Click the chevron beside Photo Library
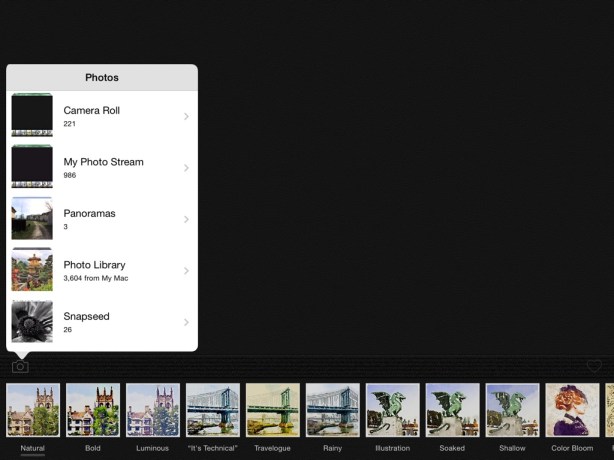The width and height of the screenshot is (614, 460). 186,271
